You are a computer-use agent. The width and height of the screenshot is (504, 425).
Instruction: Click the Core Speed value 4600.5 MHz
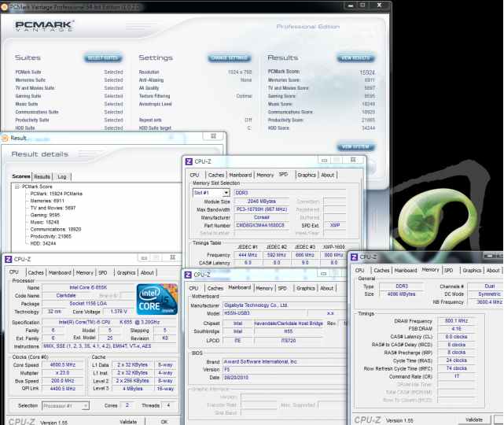pos(63,365)
